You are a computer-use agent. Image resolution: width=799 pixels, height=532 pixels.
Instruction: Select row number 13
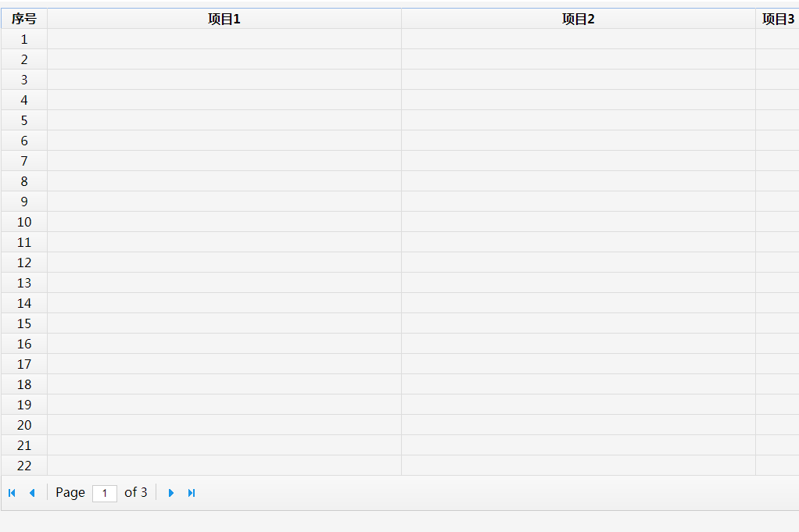pyautogui.click(x=24, y=283)
